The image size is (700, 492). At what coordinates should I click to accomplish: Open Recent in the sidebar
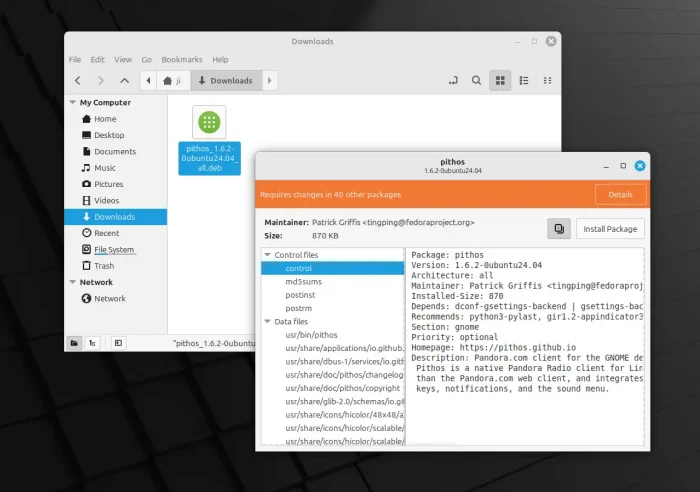[x=116, y=233]
